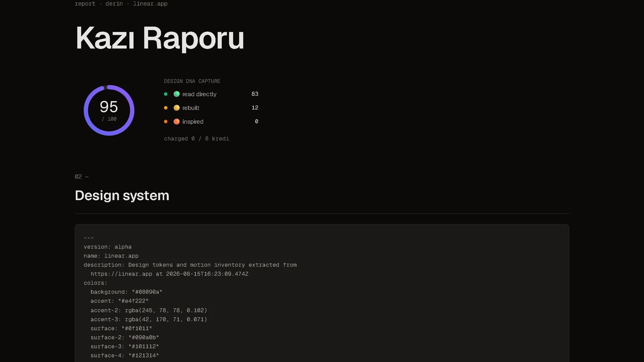Click the value 12 for rebuilt
The width and height of the screenshot is (644, 362).
click(x=255, y=108)
